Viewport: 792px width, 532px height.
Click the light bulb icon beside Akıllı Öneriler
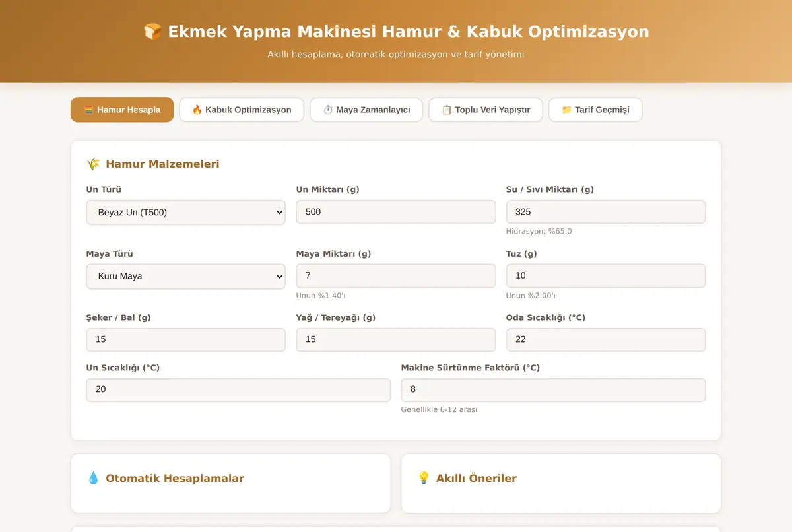pyautogui.click(x=424, y=479)
